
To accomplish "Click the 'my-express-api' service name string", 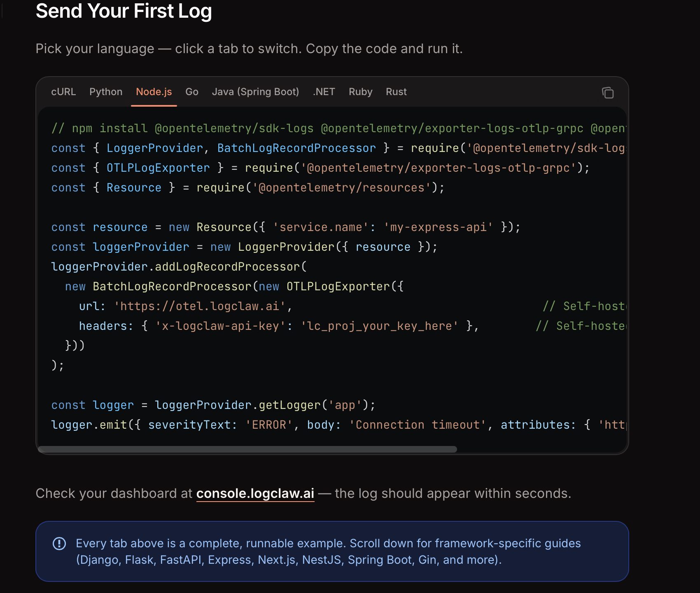I will point(438,227).
